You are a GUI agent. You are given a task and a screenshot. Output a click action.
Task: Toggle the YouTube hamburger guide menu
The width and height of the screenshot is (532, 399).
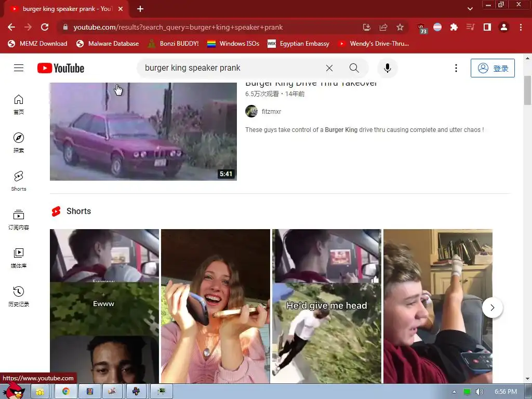[19, 68]
